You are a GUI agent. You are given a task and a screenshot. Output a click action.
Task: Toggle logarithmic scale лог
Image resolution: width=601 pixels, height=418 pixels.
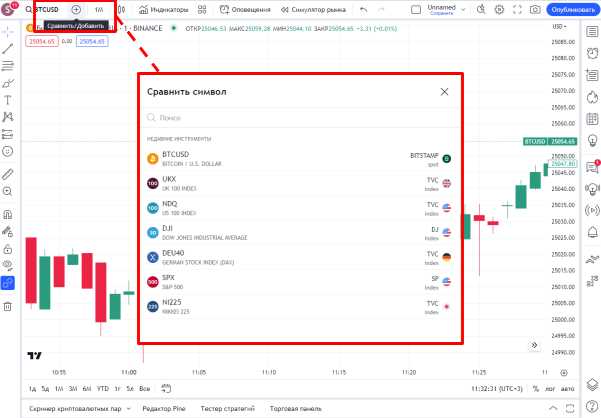pos(550,388)
